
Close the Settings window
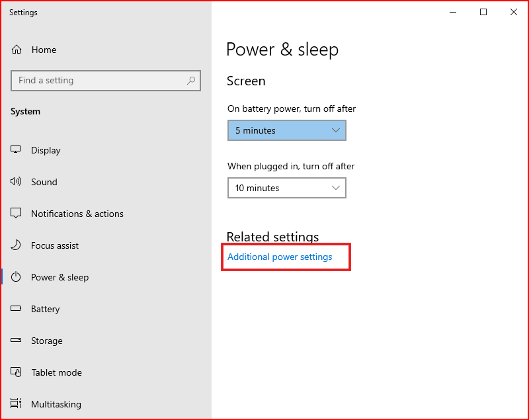click(x=514, y=12)
